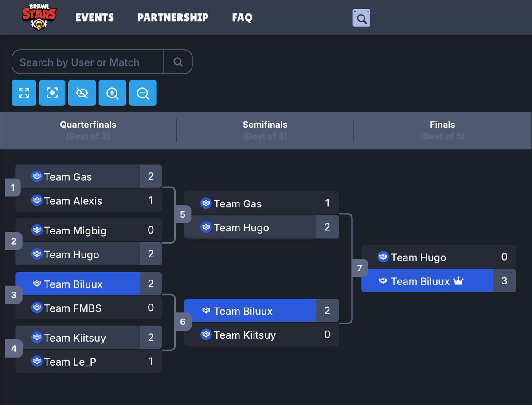This screenshot has height=405, width=532.
Task: Open the FAQ page
Action: point(242,18)
